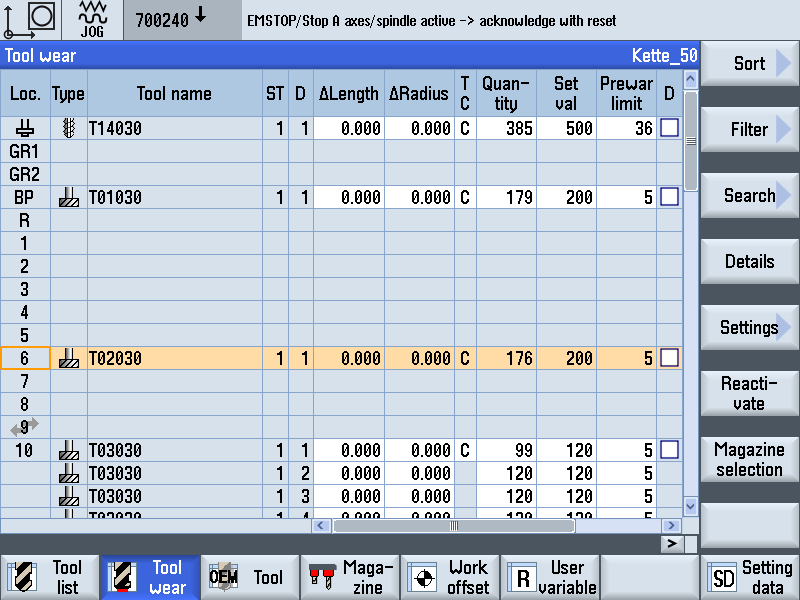Viewport: 800px width, 600px height.
Task: Click the milling tool icon for T01030
Action: [x=68, y=198]
